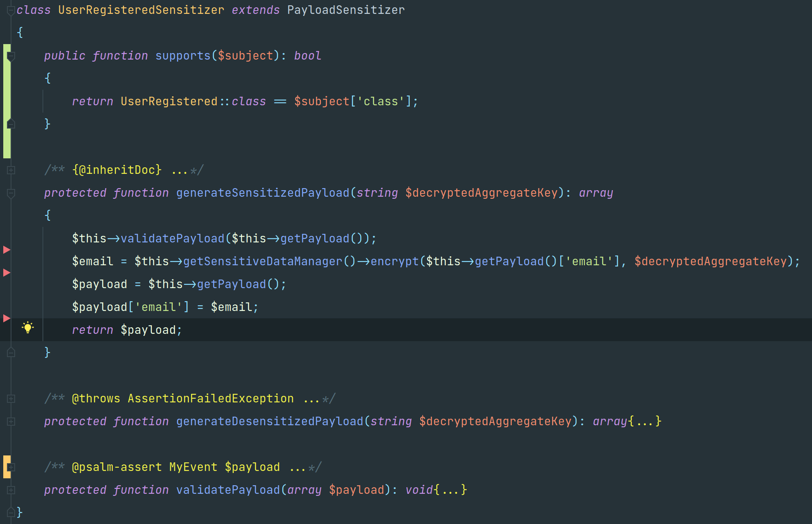Screen dimensions: 812x524
Task: Click red gutter arrow beside validatePayload call
Action: coord(7,249)
